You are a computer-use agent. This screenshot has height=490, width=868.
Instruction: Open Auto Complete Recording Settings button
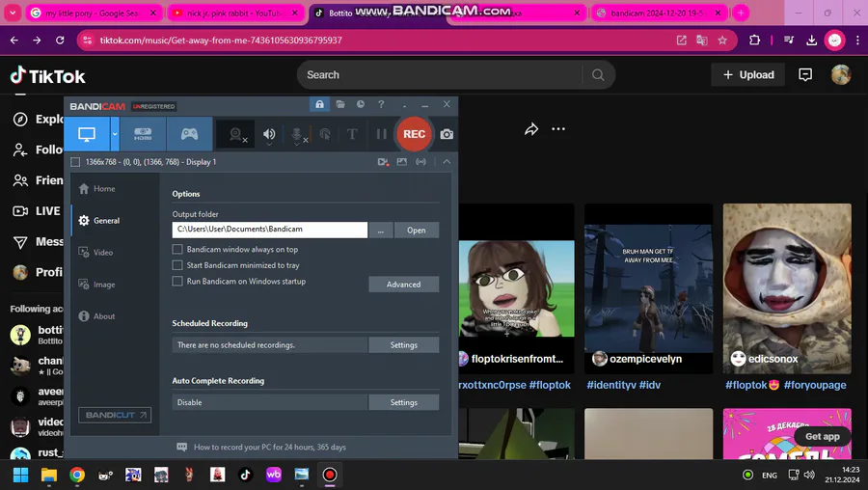(x=403, y=402)
